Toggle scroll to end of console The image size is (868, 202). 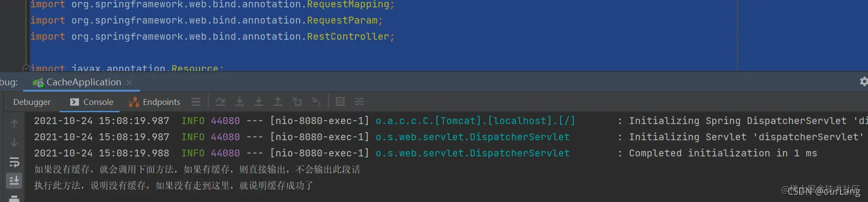coord(14,180)
